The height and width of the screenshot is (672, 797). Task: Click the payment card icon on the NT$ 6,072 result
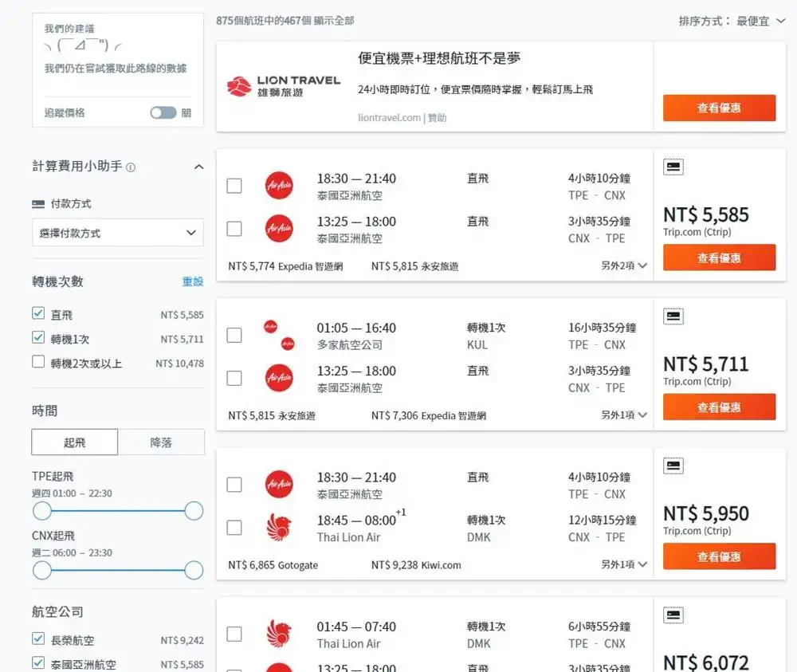673,615
